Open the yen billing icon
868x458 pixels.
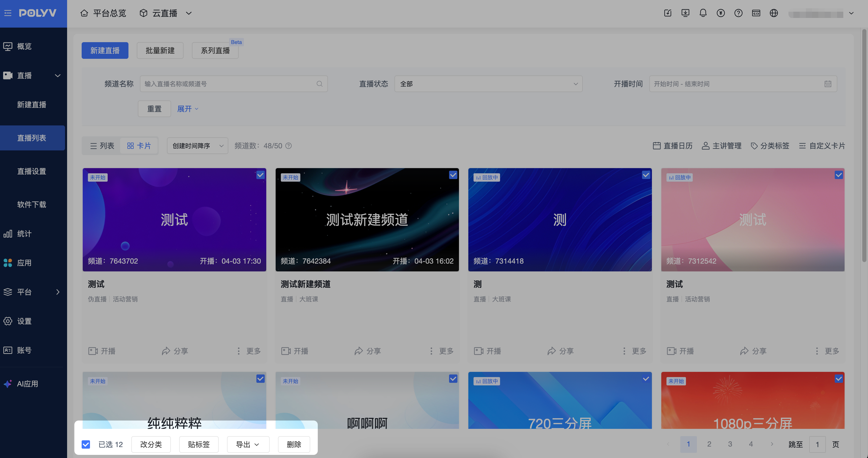720,13
